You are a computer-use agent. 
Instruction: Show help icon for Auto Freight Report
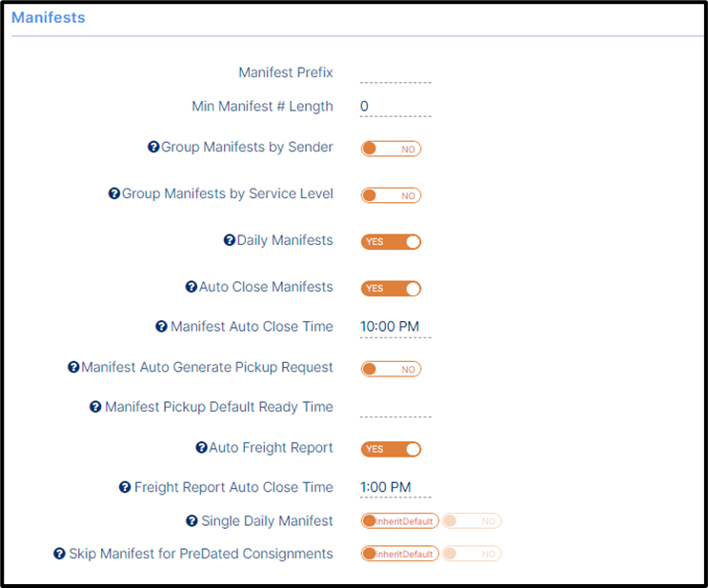[201, 447]
